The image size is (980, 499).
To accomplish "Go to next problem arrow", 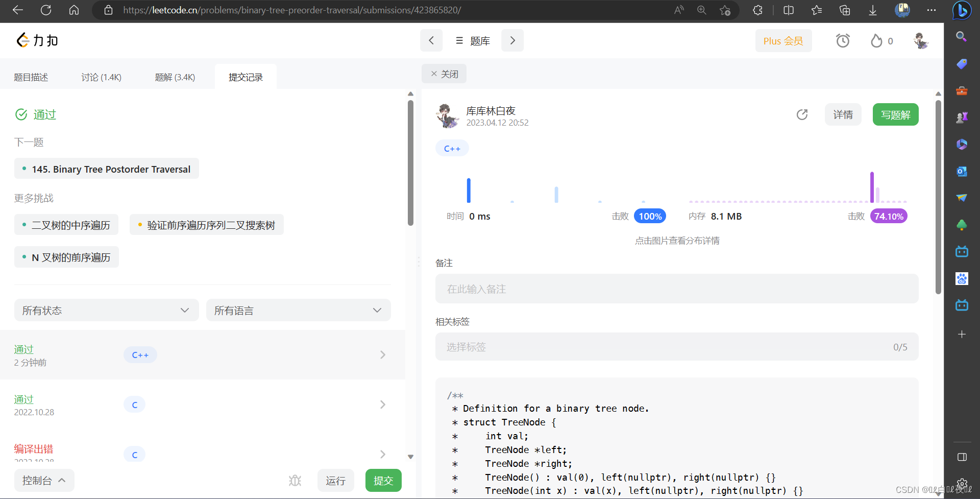I will 512,40.
